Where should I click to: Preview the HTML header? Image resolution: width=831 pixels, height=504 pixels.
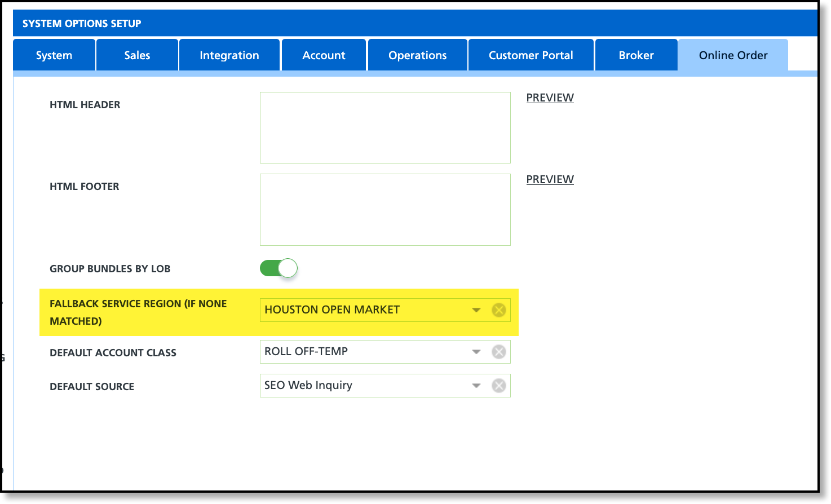550,98
